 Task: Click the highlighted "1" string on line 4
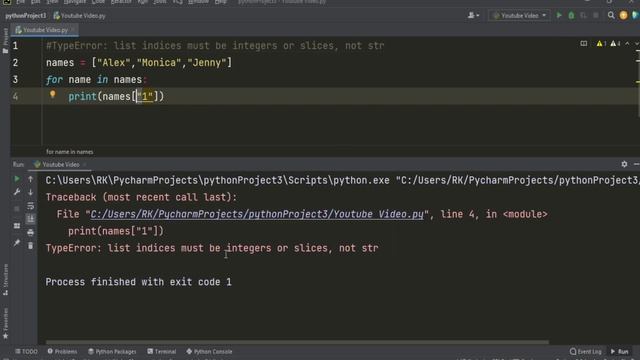click(x=145, y=96)
